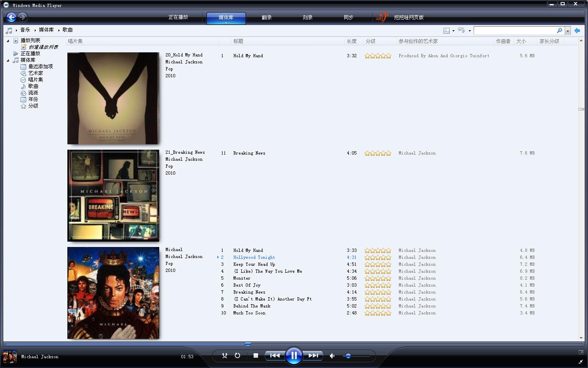This screenshot has width=588, height=368.
Task: Switch to the 翻录 (Rip) tab
Action: click(x=267, y=18)
